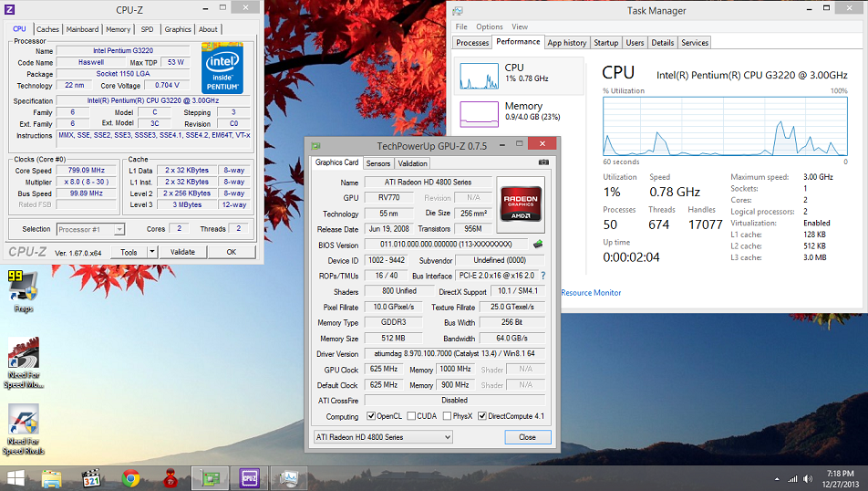Click the OK button in CPU-Z
This screenshot has width=868, height=491.
(232, 252)
